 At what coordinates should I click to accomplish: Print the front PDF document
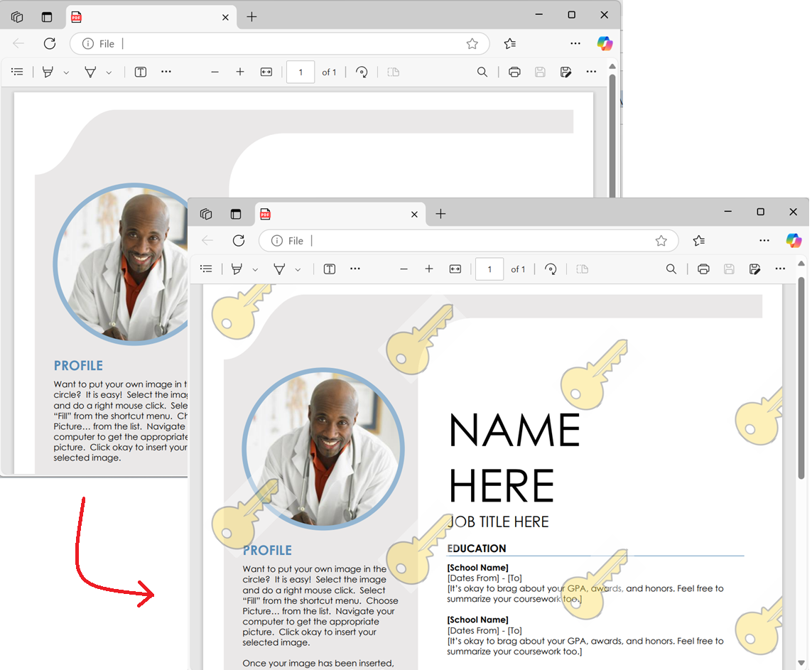coord(703,269)
